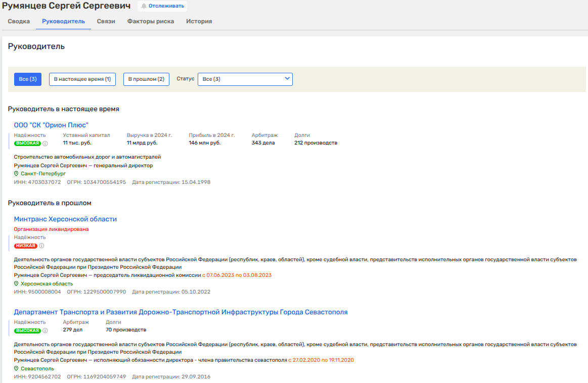The height and width of the screenshot is (383, 588).
Task: Click the bell icon next to Отслеживать
Action: (x=144, y=6)
